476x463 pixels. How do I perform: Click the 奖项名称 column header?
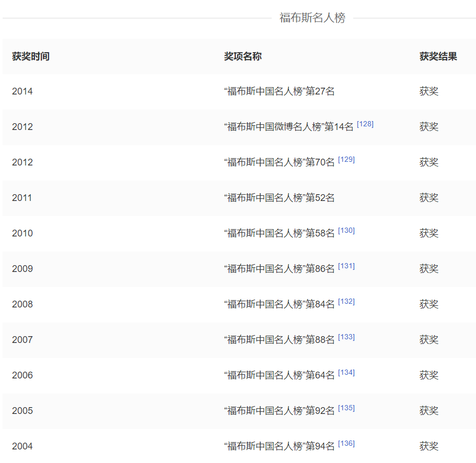(x=242, y=56)
